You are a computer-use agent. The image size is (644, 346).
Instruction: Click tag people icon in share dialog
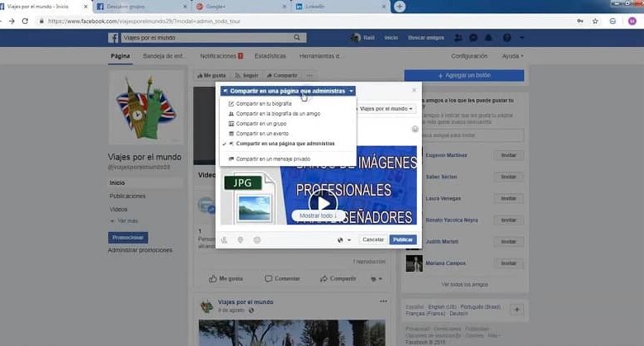click(x=224, y=240)
